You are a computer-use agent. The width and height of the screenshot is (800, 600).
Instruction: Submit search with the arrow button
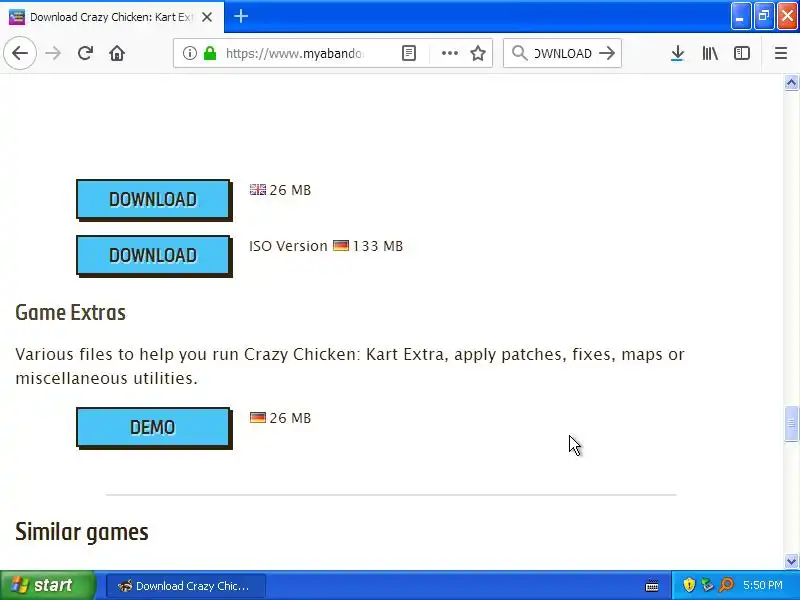pos(607,53)
